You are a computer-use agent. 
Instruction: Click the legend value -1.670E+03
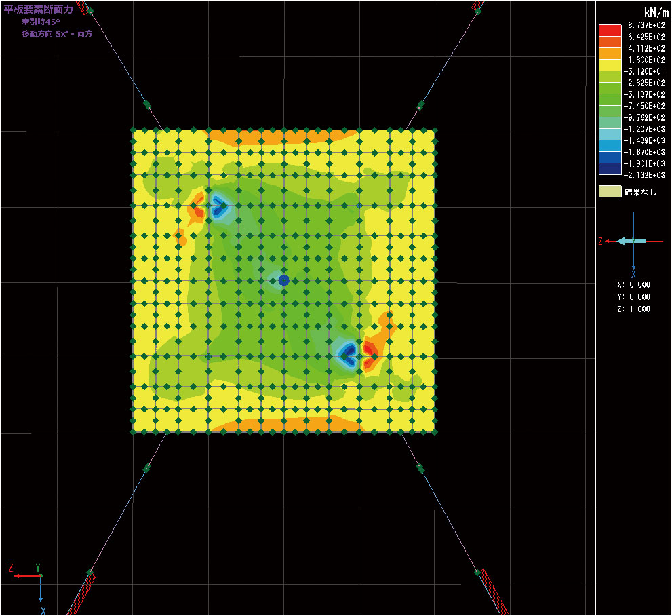click(x=644, y=152)
